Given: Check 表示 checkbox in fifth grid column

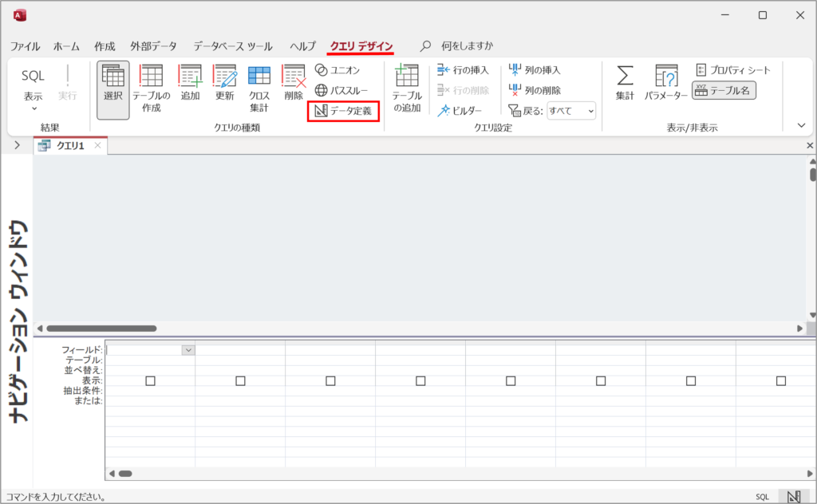Looking at the screenshot, I should (511, 381).
